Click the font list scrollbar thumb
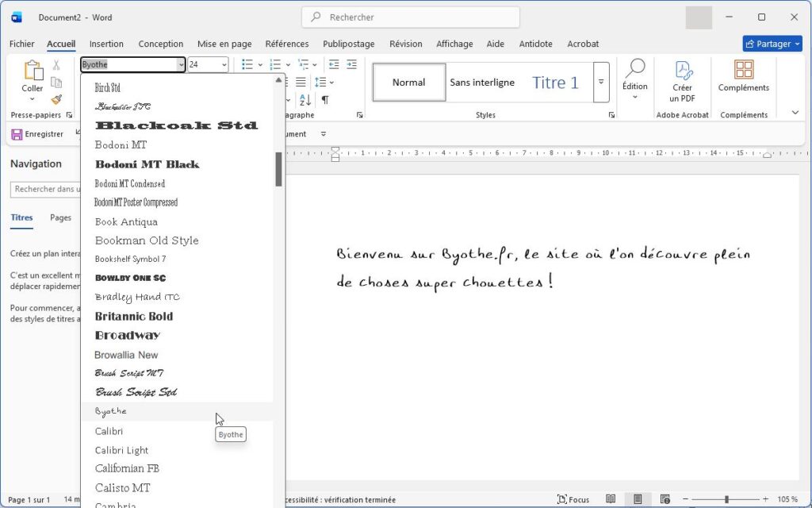This screenshot has height=508, width=812. click(278, 169)
